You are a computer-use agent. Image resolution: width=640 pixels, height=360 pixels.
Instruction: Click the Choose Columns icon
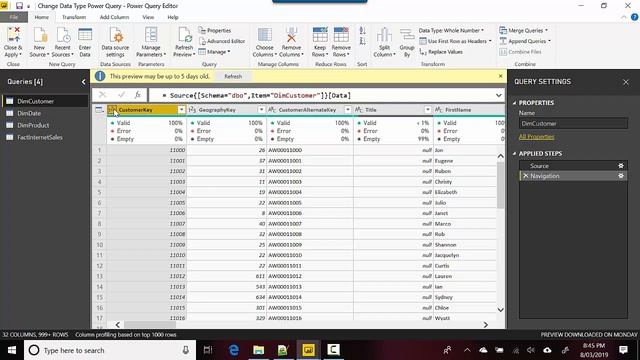(264, 35)
